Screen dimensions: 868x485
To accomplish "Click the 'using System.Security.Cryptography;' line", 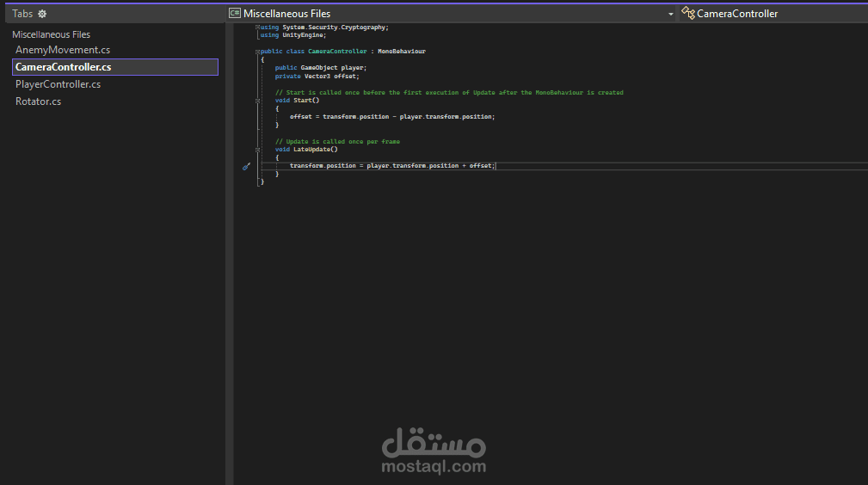I will [x=324, y=28].
